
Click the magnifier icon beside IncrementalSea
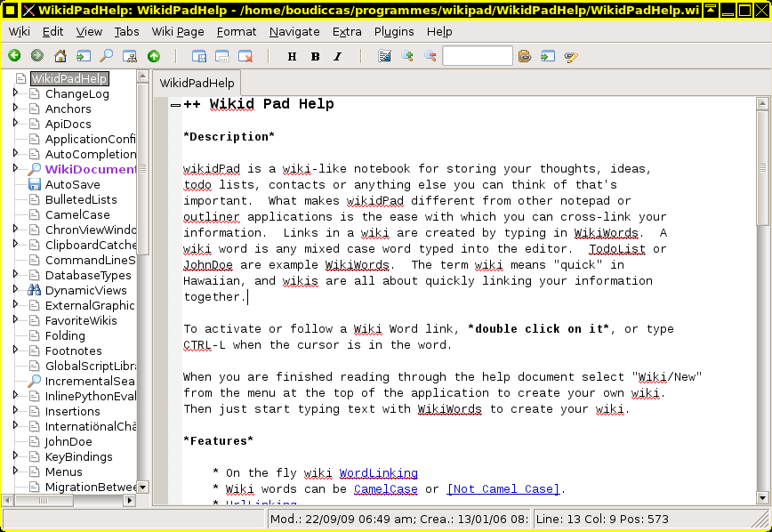(34, 381)
